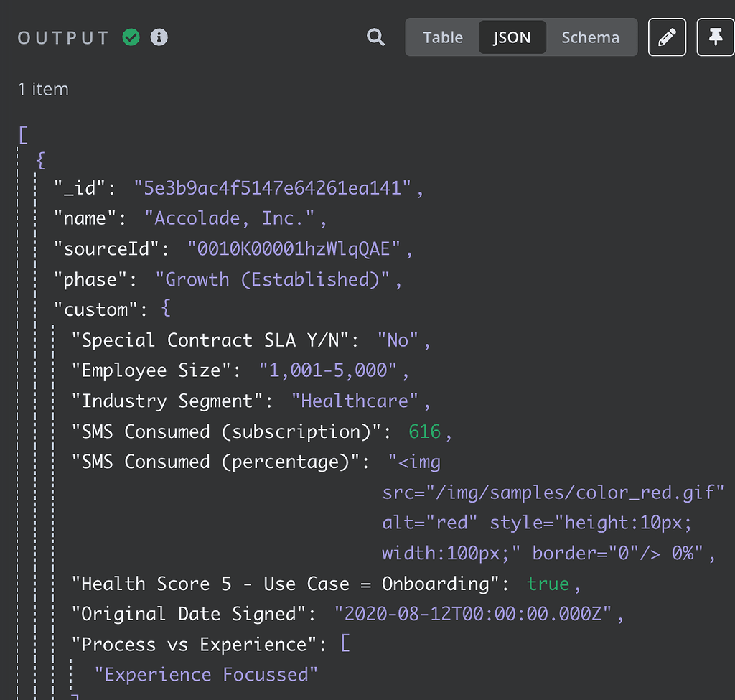735x700 pixels.
Task: Collapse the custom object in the JSON
Action: [167, 309]
